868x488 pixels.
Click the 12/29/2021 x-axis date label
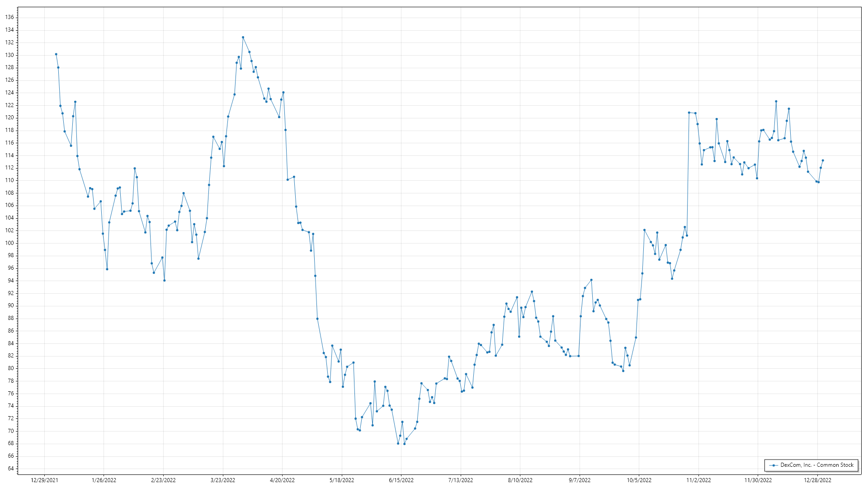tap(44, 480)
